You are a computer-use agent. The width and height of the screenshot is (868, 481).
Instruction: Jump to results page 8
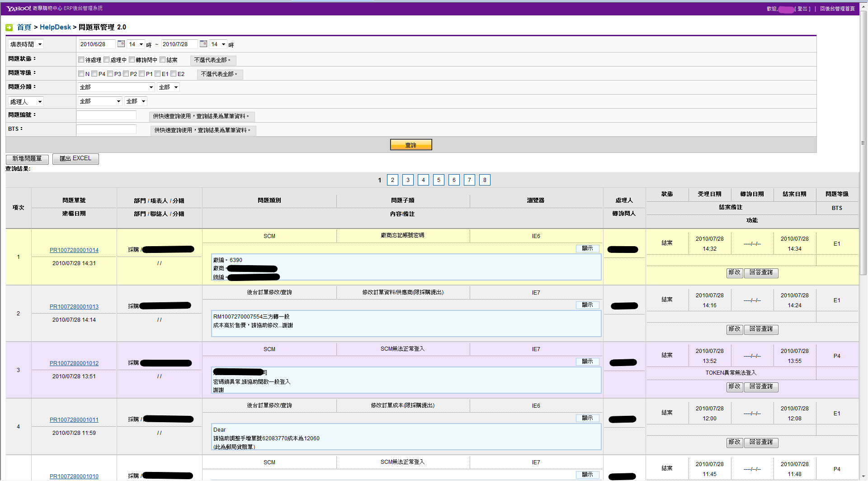click(x=485, y=180)
